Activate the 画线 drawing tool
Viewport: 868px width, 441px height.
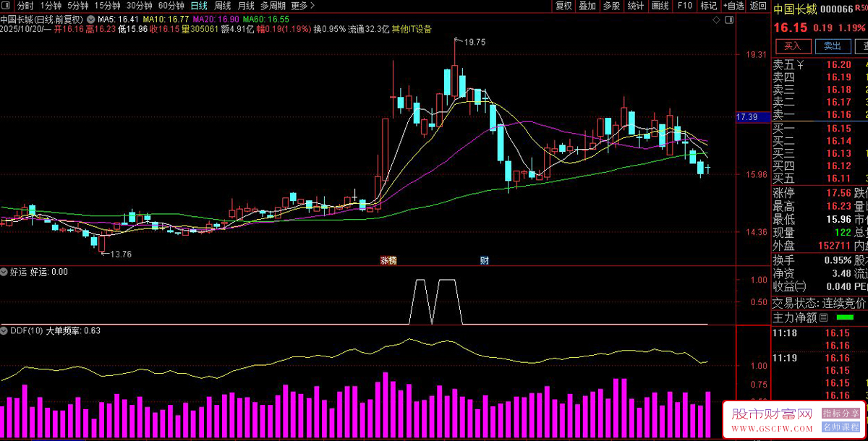pos(660,6)
